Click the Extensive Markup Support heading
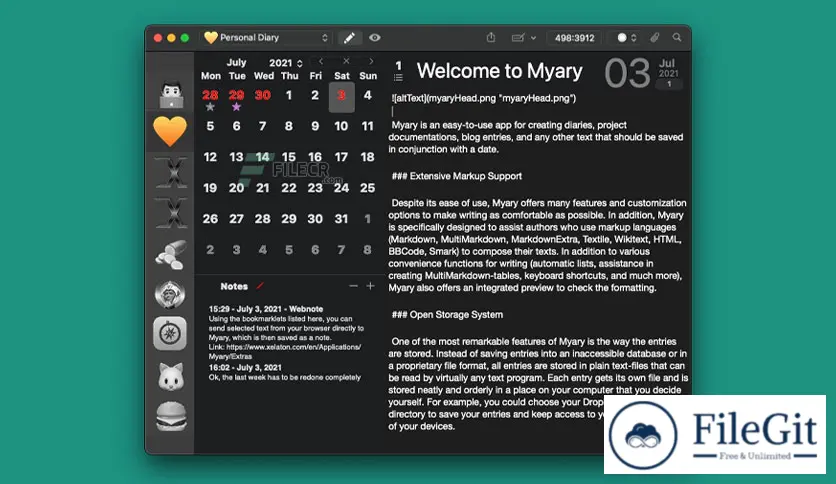 (457, 176)
